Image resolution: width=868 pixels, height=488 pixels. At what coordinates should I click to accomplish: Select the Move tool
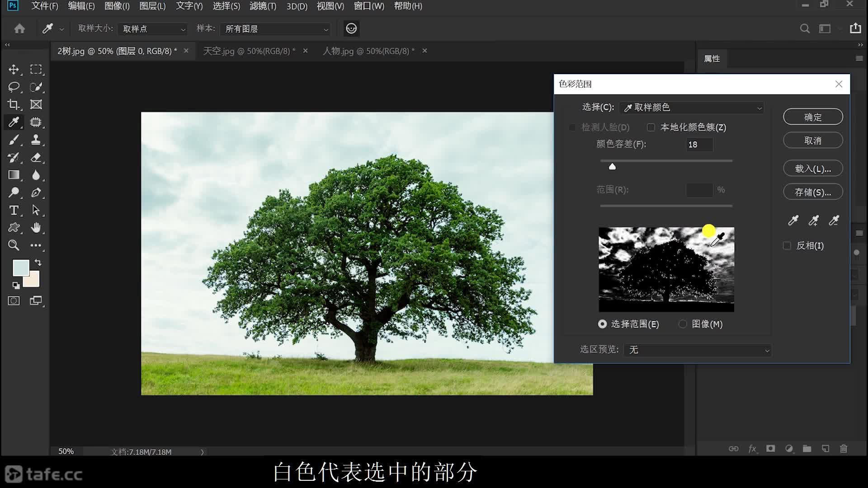pyautogui.click(x=14, y=69)
